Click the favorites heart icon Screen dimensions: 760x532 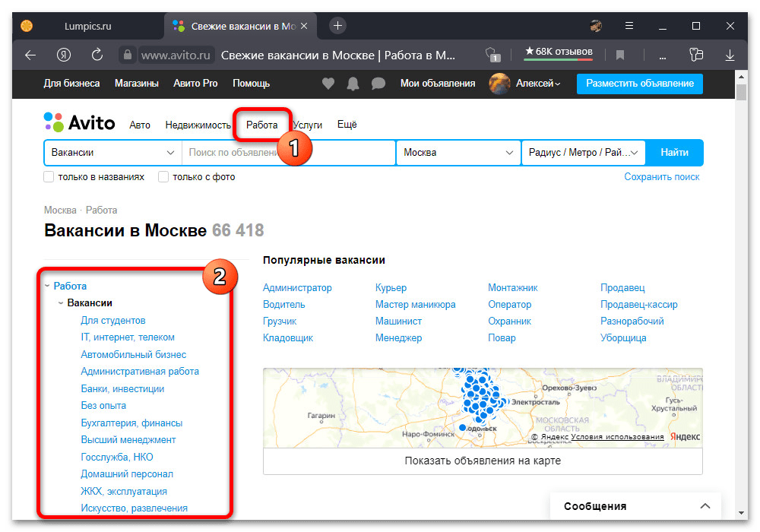[328, 84]
